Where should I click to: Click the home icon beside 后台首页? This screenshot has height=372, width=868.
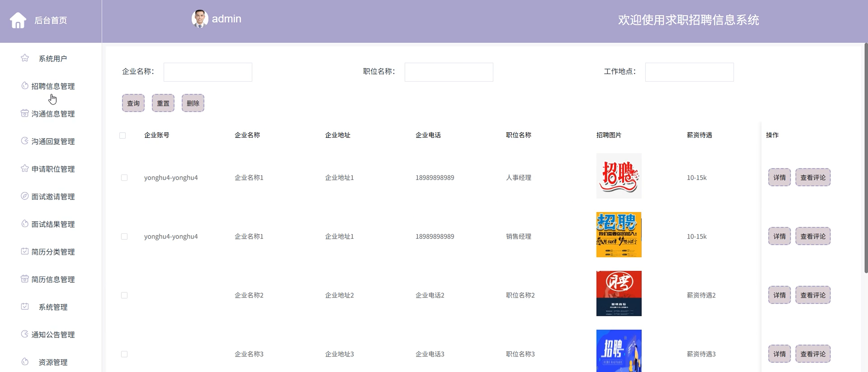[18, 20]
